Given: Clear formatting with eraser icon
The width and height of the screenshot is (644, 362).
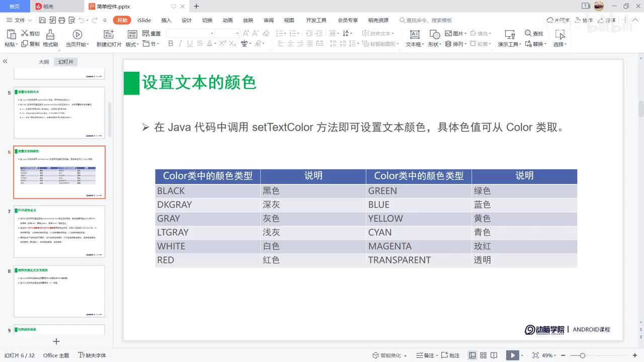Looking at the screenshot, I should click(266, 33).
